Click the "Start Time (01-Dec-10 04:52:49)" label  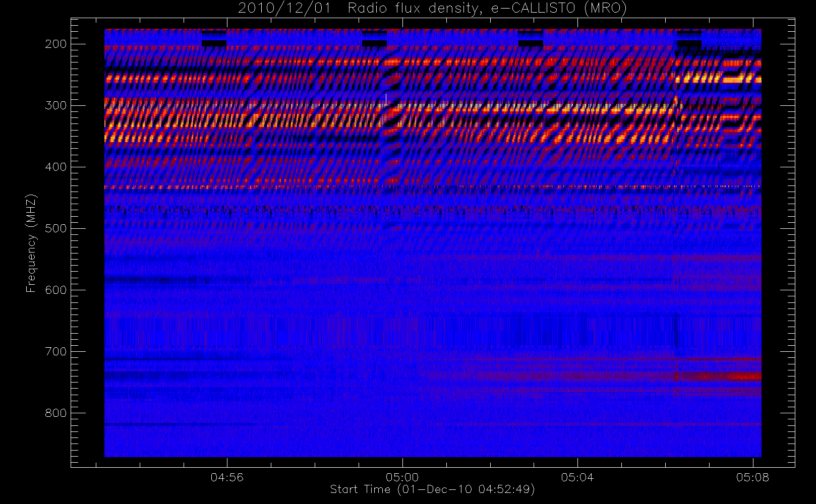click(432, 489)
